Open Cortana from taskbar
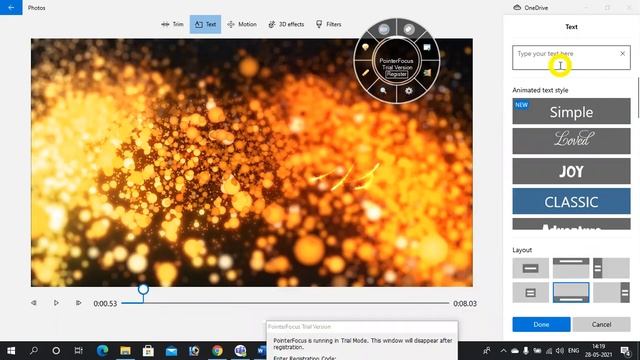This screenshot has width=640, height=360. point(56,351)
